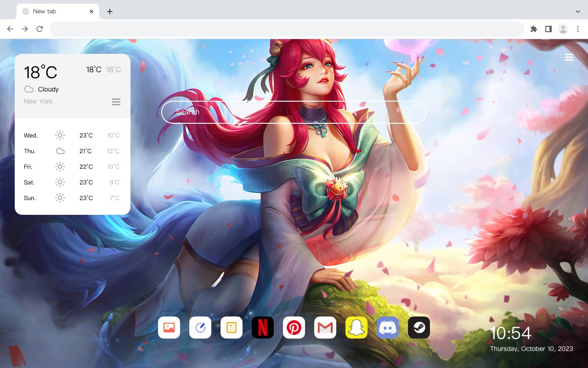The height and width of the screenshot is (368, 588).
Task: Launch the Netflix shortcut
Action: point(263,328)
